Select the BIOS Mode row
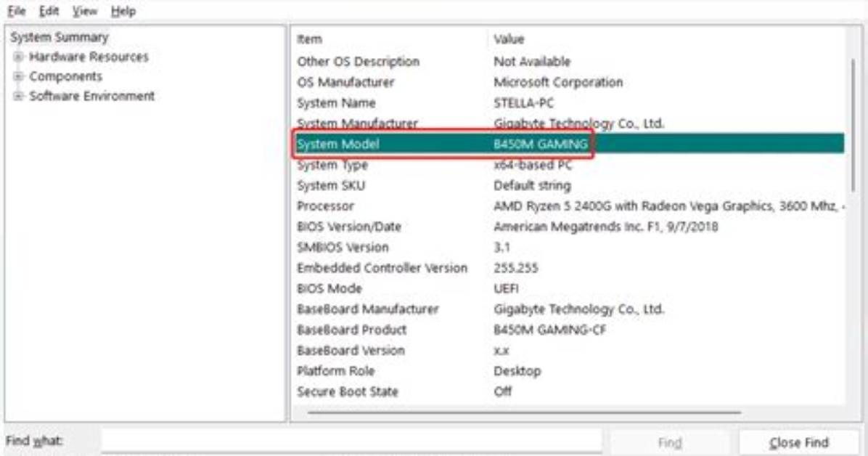 570,289
